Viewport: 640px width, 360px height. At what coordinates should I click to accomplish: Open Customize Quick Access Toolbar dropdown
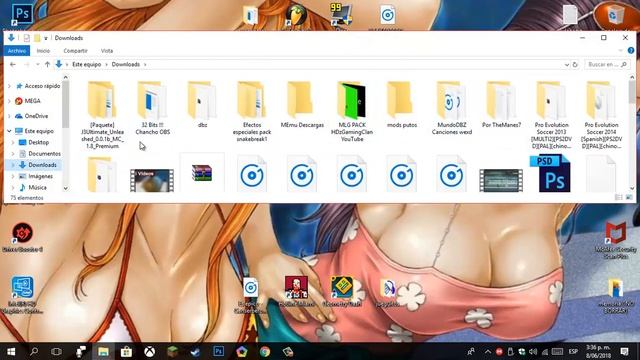pyautogui.click(x=46, y=38)
